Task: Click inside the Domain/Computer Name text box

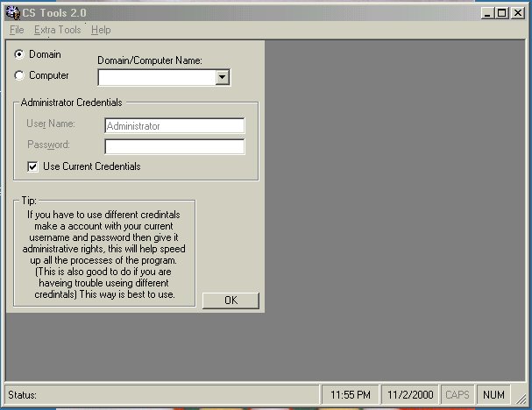Action: click(x=156, y=77)
